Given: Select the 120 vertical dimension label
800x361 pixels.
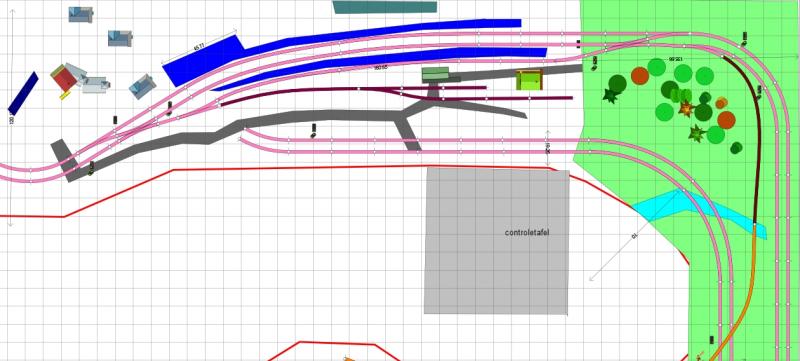Looking at the screenshot, I should (12, 120).
